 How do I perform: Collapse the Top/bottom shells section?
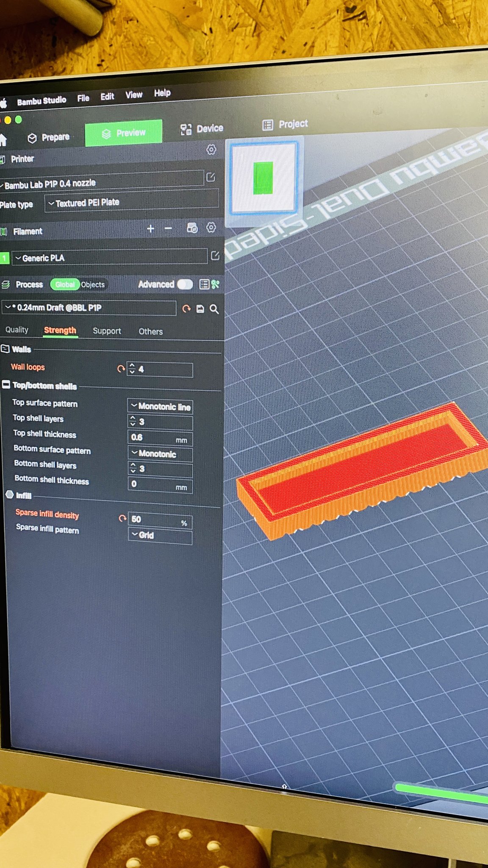6,384
